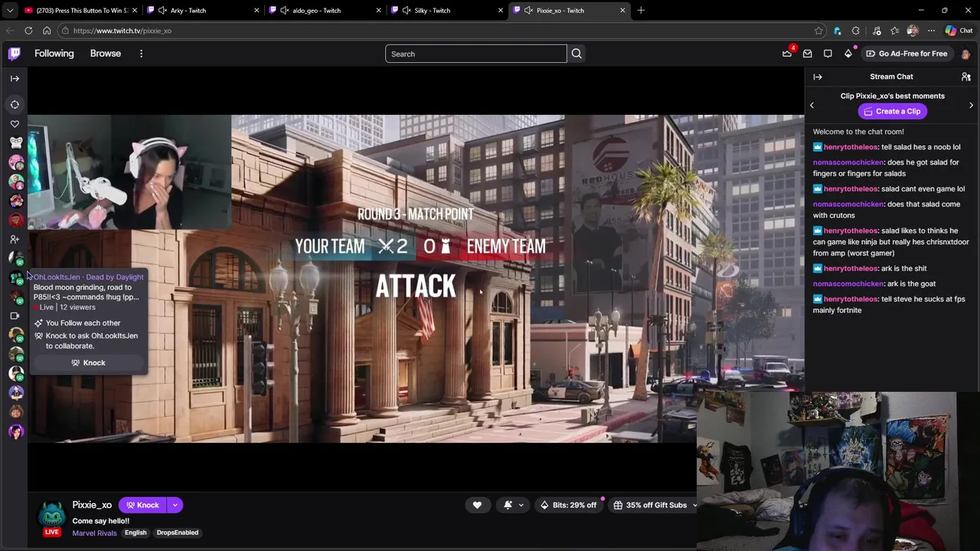
Task: Open the Twitch notifications inbox icon
Action: 787,54
